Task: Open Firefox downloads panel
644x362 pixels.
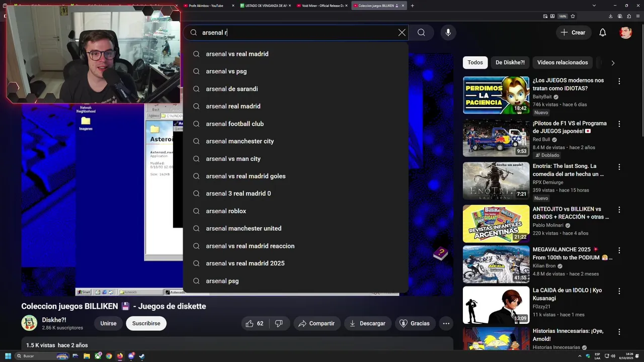Action: (x=610, y=16)
